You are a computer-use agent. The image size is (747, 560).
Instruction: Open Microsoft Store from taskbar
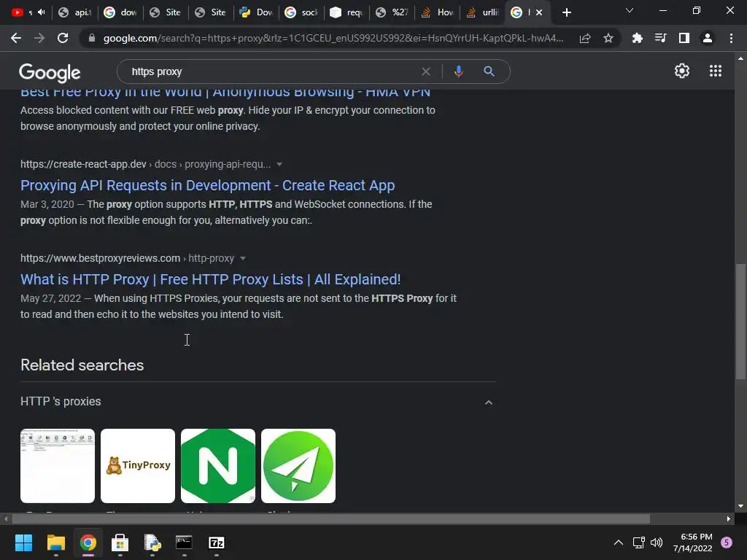(120, 542)
